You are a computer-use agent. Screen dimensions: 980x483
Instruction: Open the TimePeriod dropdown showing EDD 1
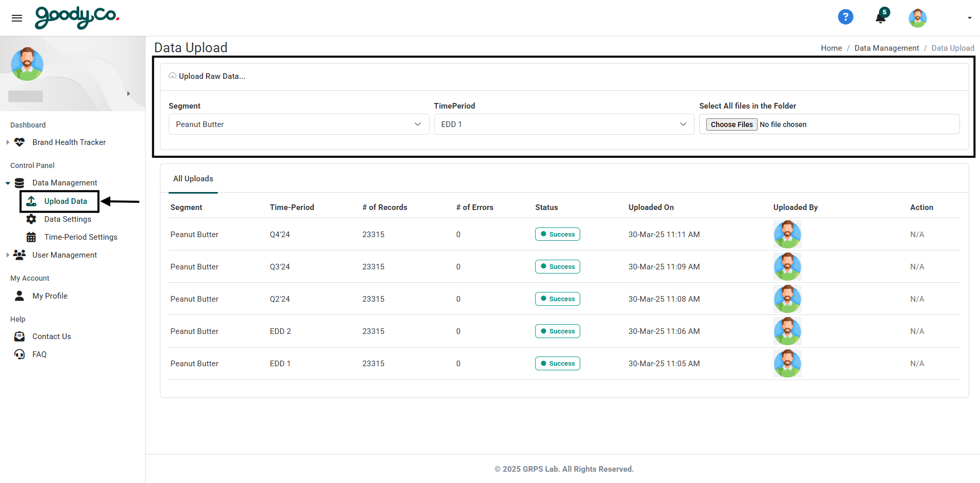click(563, 124)
